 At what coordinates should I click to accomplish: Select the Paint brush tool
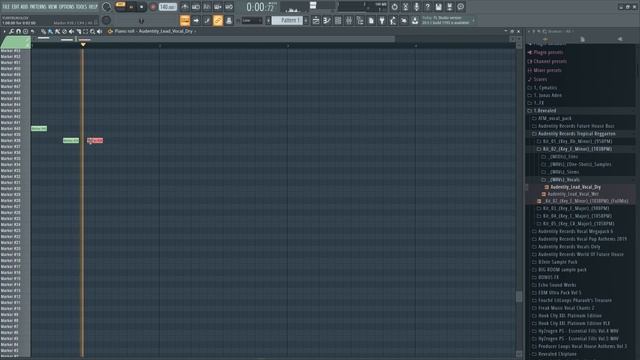click(x=51, y=31)
